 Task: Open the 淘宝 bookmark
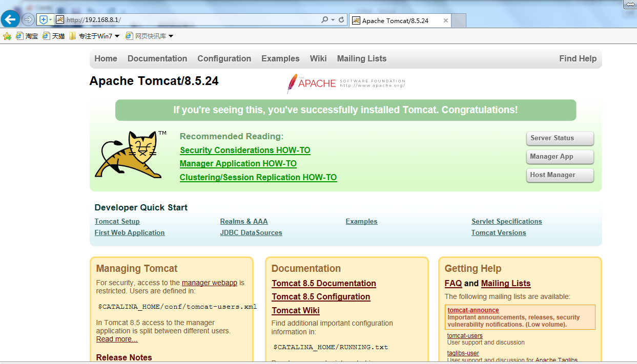(27, 36)
